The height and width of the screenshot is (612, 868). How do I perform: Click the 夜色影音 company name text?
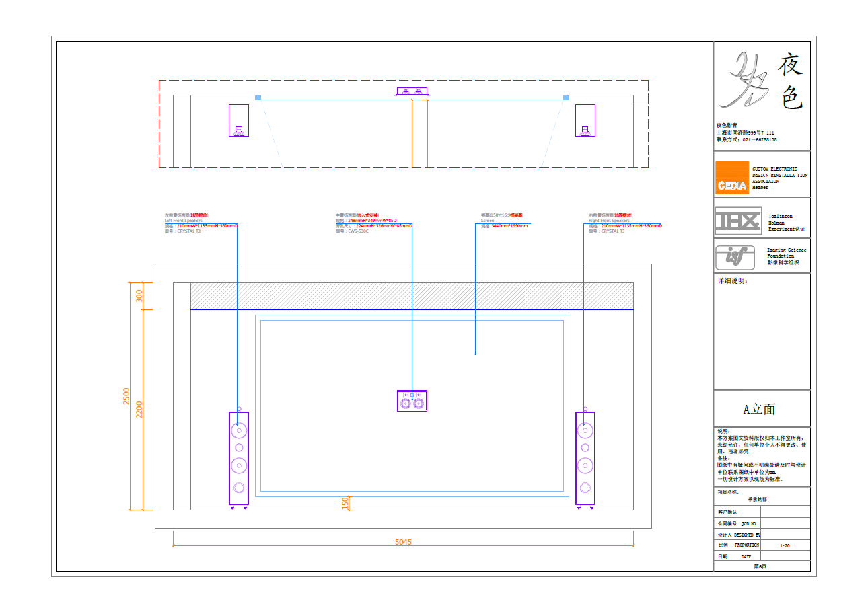click(x=727, y=126)
